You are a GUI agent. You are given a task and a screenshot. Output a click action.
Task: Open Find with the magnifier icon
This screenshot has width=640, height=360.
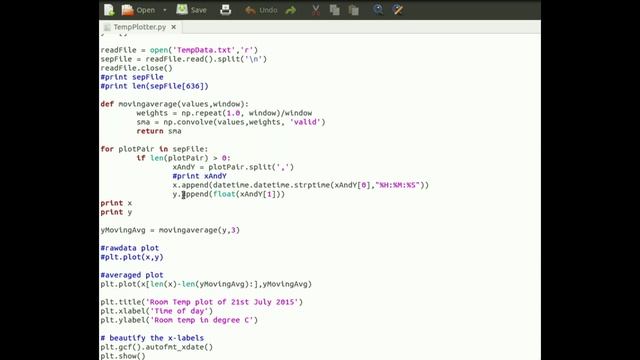378,10
